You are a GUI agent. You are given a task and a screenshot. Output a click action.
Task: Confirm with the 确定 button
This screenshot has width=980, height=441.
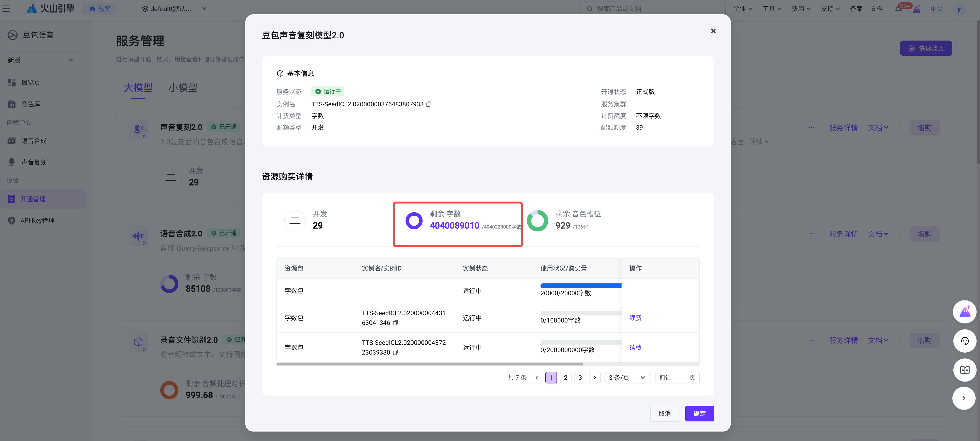[699, 414]
